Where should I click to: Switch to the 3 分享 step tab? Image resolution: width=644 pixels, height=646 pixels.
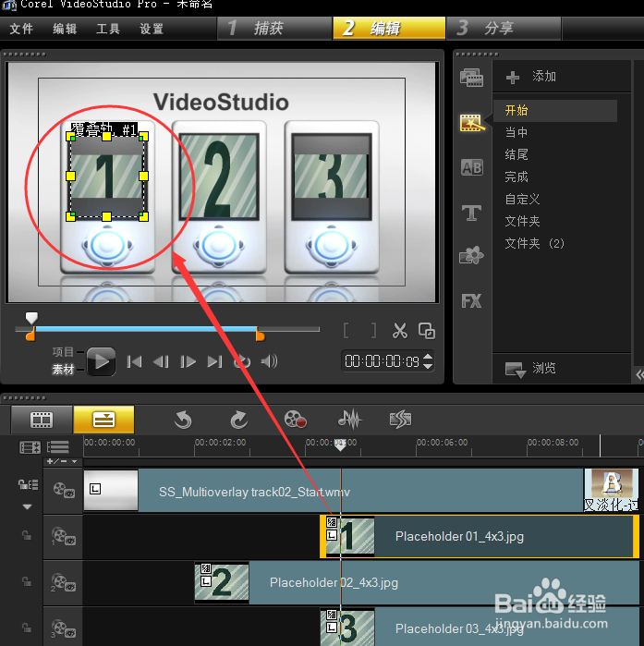coord(504,28)
